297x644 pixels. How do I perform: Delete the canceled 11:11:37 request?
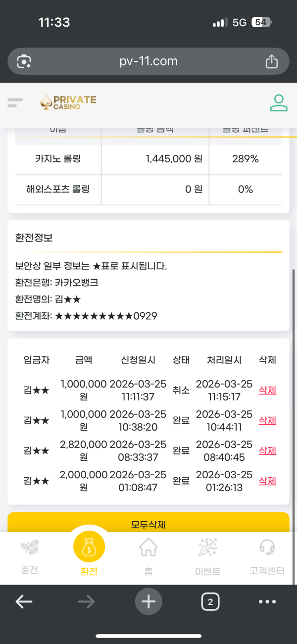pos(267,390)
